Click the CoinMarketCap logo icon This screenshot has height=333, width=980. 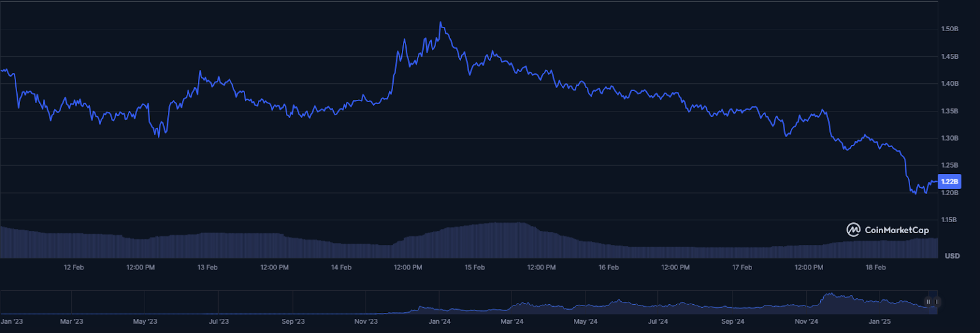point(853,230)
